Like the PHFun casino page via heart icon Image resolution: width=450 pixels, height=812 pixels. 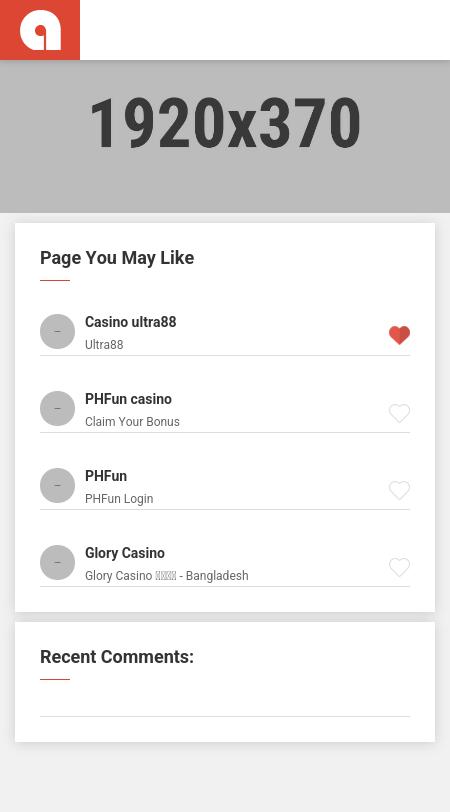(x=399, y=413)
